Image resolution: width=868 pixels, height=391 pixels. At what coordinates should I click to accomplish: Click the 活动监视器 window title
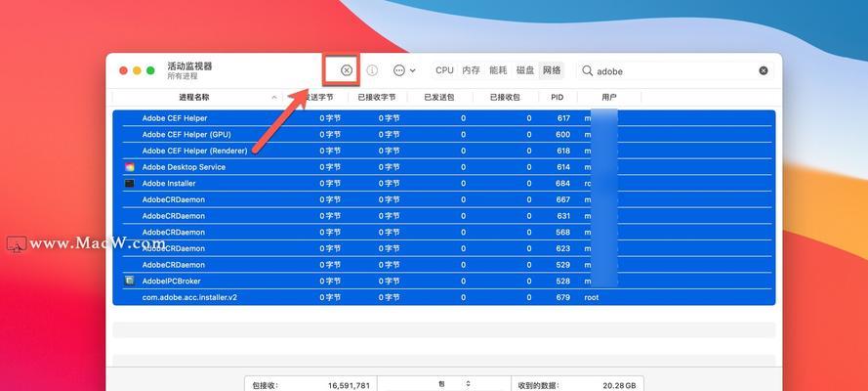189,65
